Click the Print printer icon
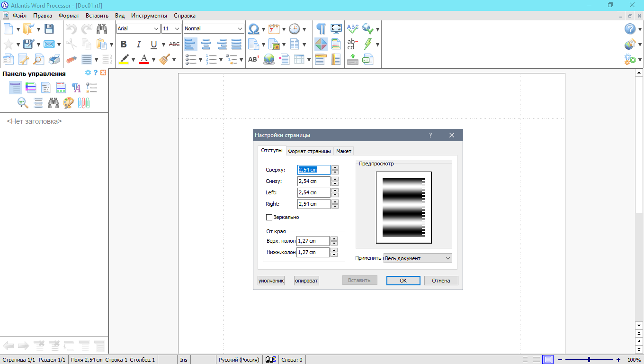644x364 pixels. click(x=54, y=59)
